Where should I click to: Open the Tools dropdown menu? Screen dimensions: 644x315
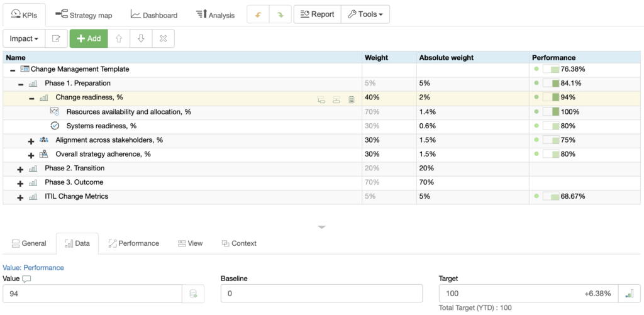(x=365, y=14)
